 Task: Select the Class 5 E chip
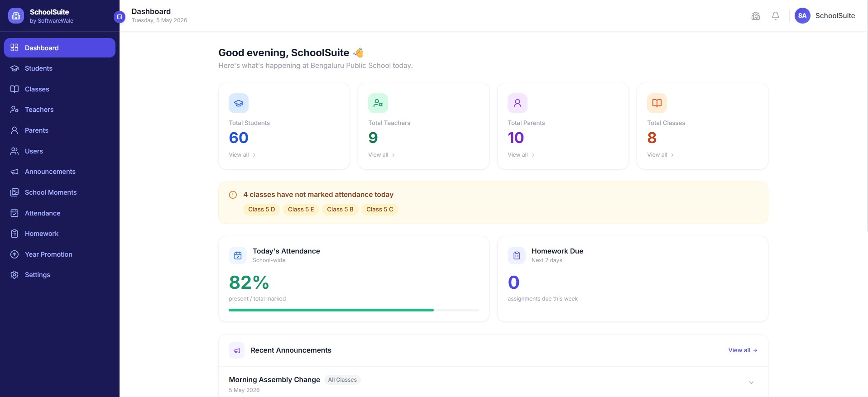tap(301, 209)
